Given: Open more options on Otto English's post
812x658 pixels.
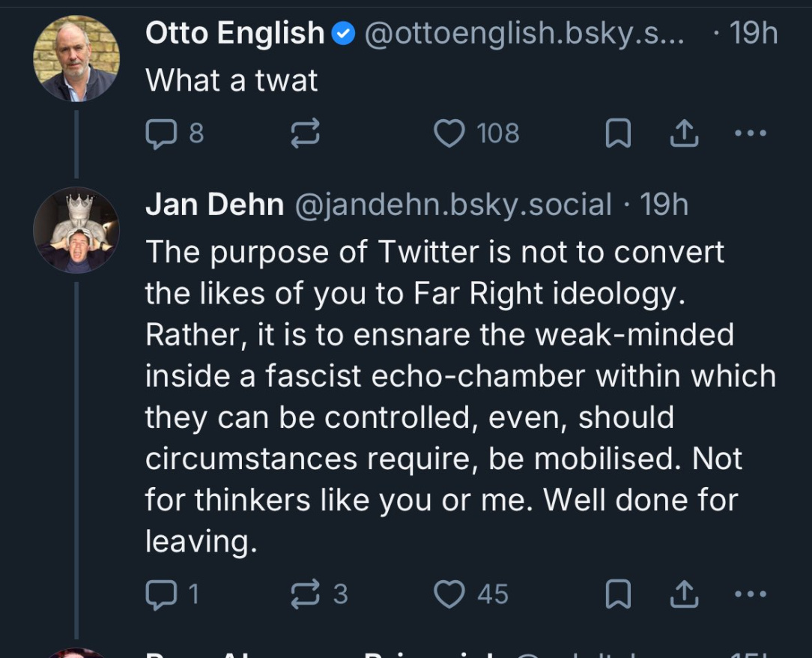Looking at the screenshot, I should (751, 133).
